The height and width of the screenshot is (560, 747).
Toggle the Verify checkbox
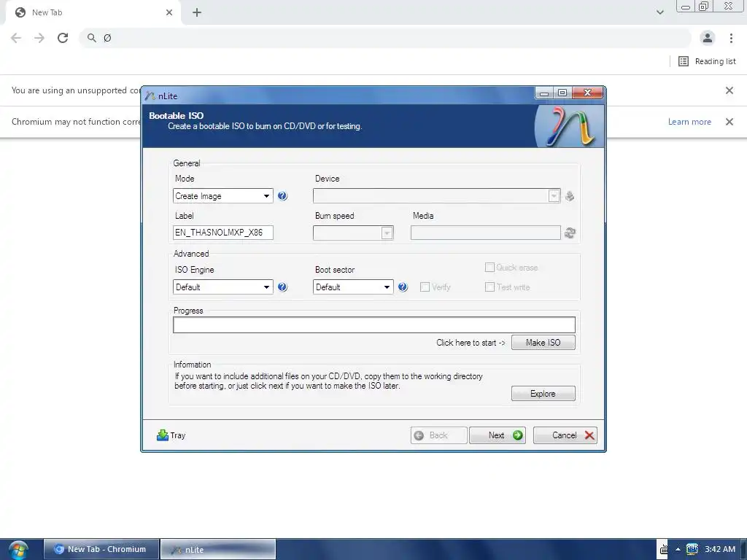point(425,287)
